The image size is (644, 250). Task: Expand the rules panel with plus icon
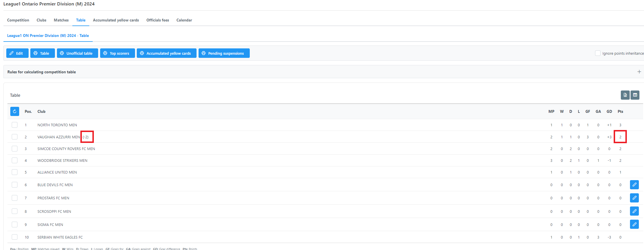(639, 72)
